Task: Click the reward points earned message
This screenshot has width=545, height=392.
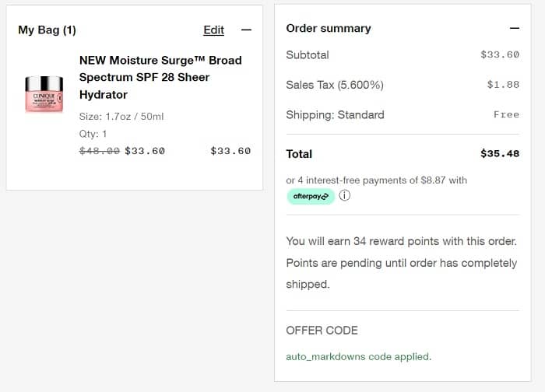Action: click(x=401, y=263)
